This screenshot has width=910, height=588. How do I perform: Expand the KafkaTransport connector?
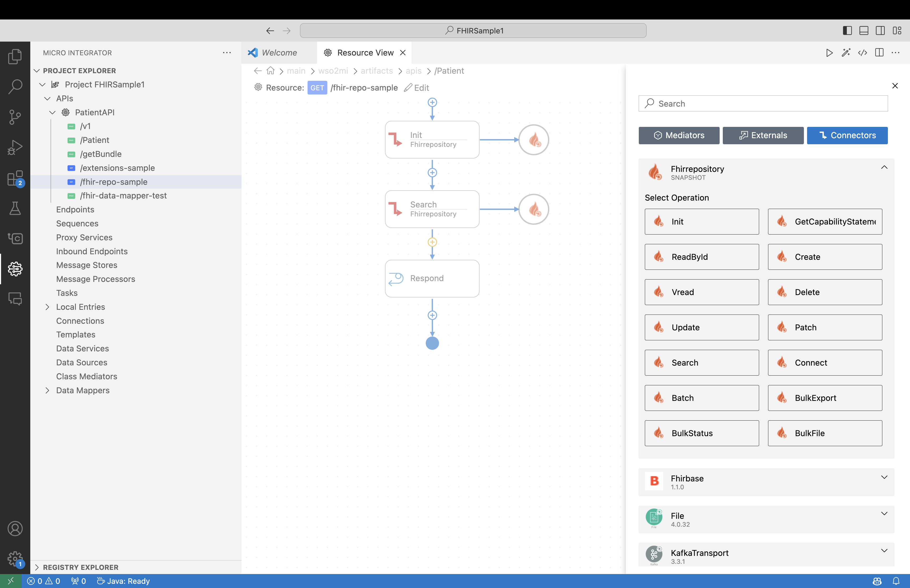pyautogui.click(x=884, y=551)
